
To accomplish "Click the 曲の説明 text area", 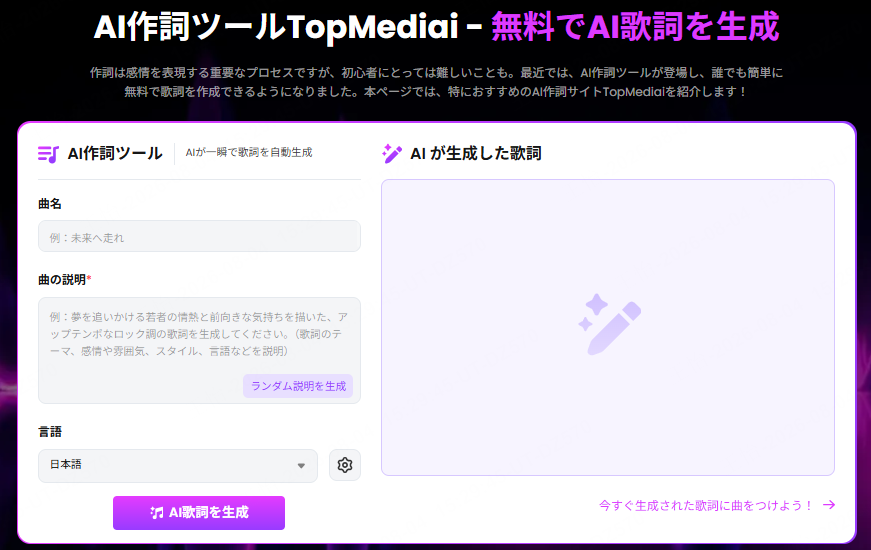I will pyautogui.click(x=199, y=350).
